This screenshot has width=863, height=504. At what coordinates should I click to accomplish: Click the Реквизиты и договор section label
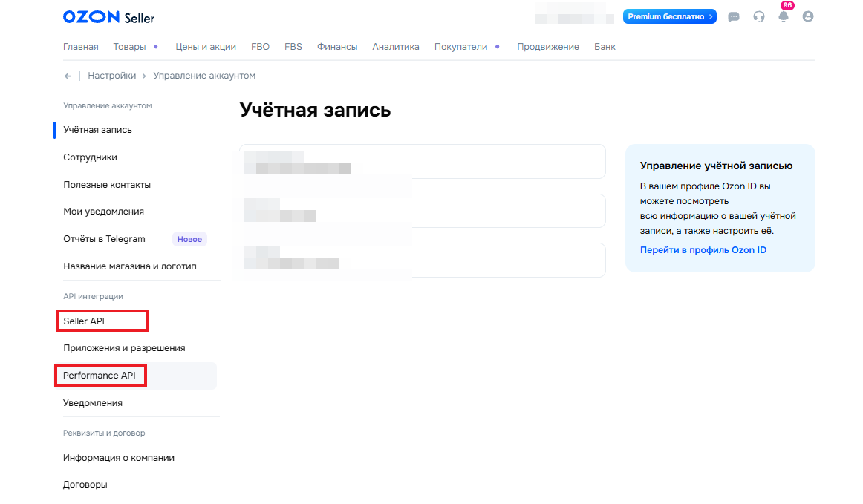click(x=104, y=433)
